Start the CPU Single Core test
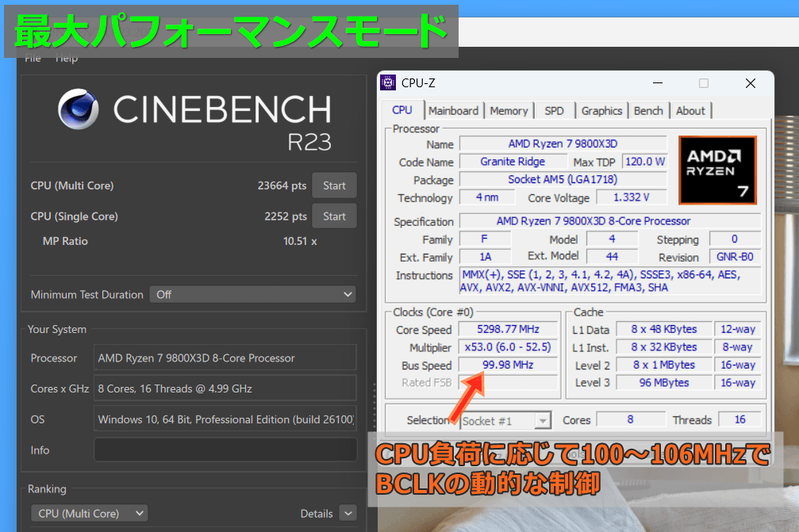Screen dimensions: 799x532 pyautogui.click(x=334, y=216)
